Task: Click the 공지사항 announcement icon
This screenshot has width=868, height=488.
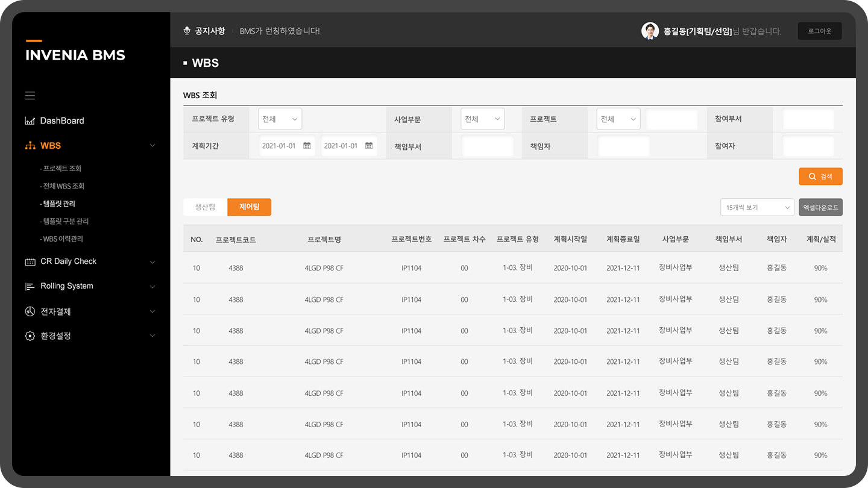Action: [x=187, y=31]
